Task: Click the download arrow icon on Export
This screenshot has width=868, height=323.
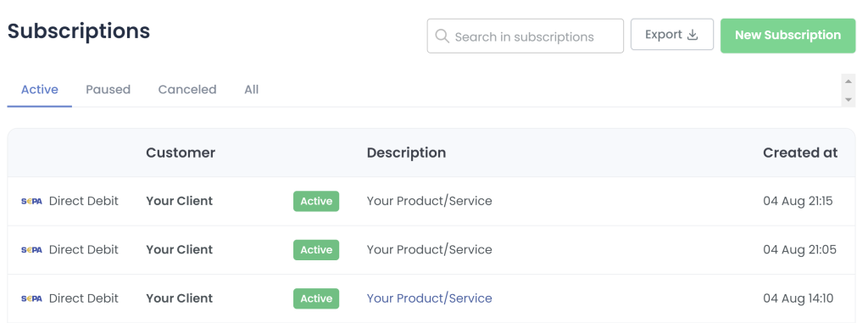Action: click(x=693, y=35)
